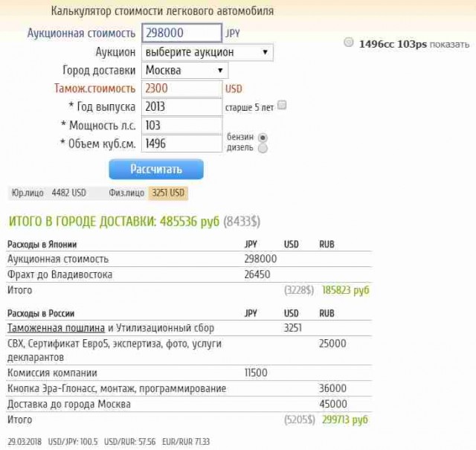The height and width of the screenshot is (450, 476).
Task: Click the customs value field with 2300
Action: pos(181,89)
